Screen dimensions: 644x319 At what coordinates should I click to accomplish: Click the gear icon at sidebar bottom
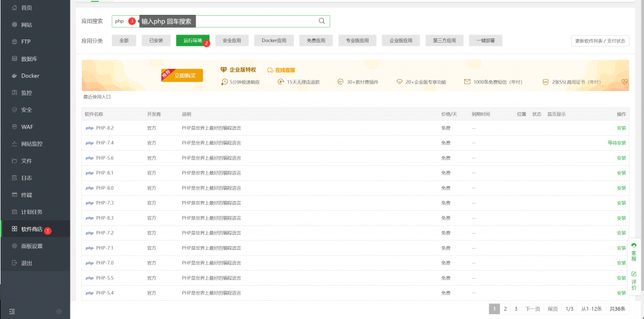pyautogui.click(x=59, y=311)
